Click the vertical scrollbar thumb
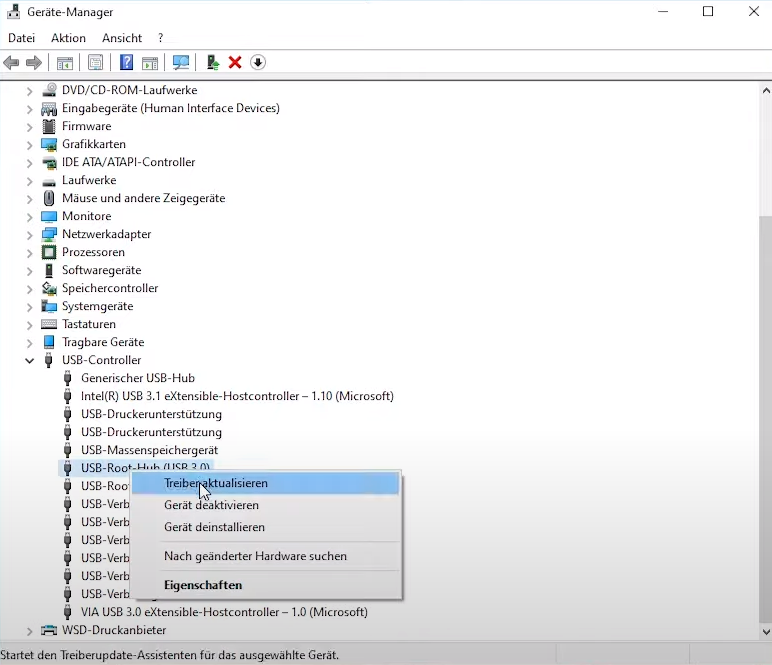 766,418
